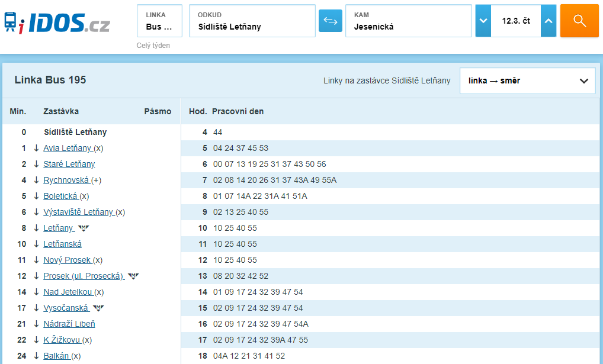This screenshot has width=603, height=364.
Task: Open the IDOS.cz home logo
Action: [57, 22]
